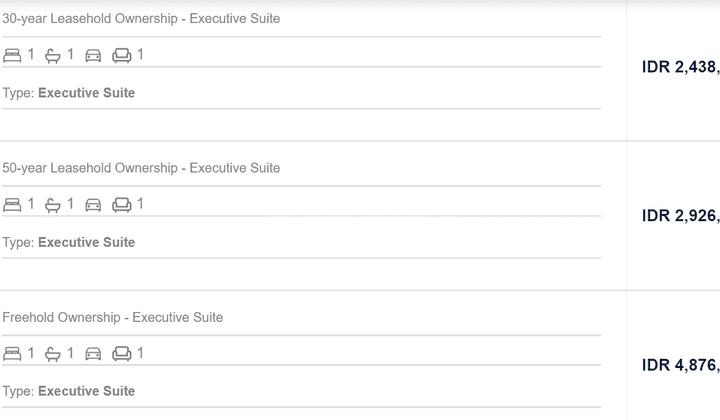Viewport: 720px width, 420px height.
Task: Click sofa icon in 50-year Leasehold listing
Action: pyautogui.click(x=122, y=205)
